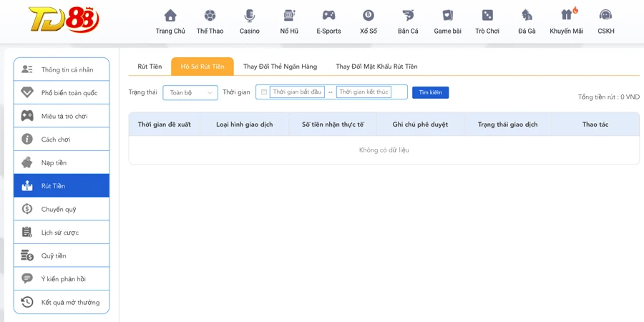Click the Kết quả mở thưởng history clock icon
Screen dimensions: 644x322
point(27,302)
